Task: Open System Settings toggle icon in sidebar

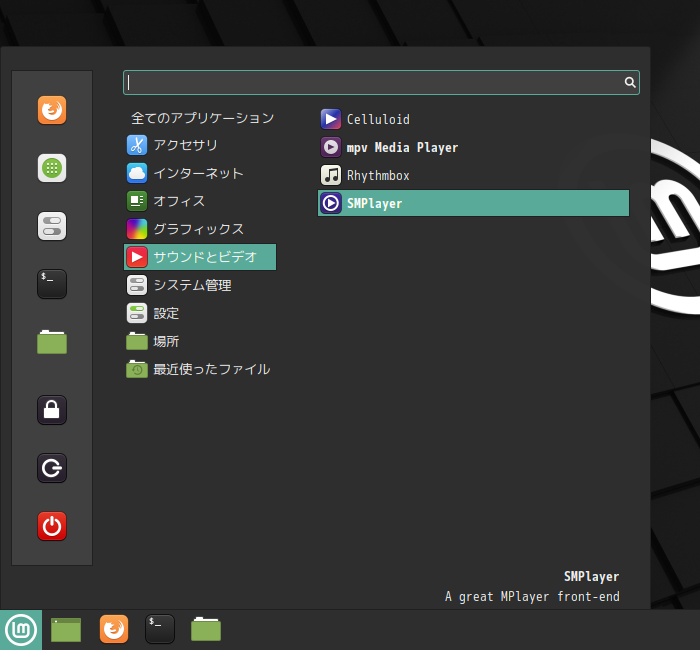Action: 52,226
